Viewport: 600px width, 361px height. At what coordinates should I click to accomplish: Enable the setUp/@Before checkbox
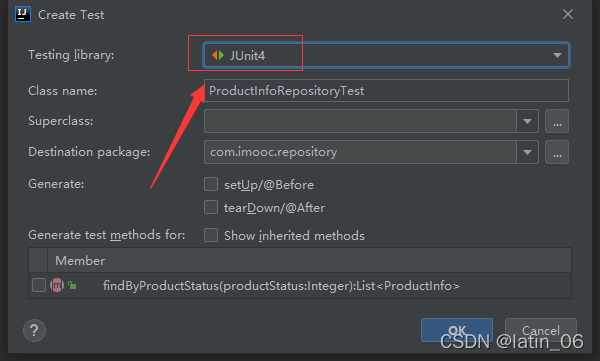point(211,184)
